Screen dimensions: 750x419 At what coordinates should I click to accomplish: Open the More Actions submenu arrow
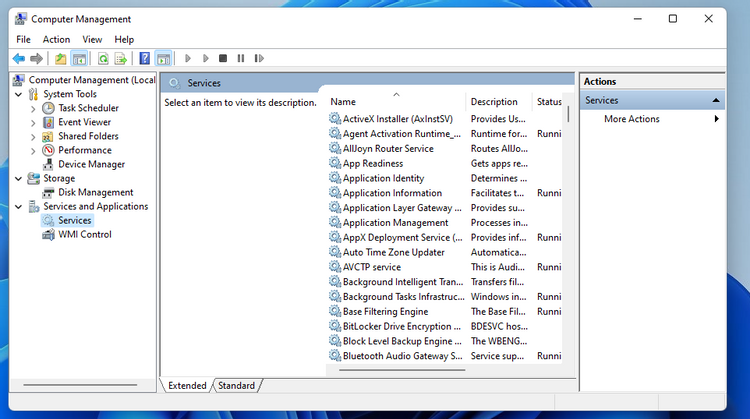click(x=716, y=119)
